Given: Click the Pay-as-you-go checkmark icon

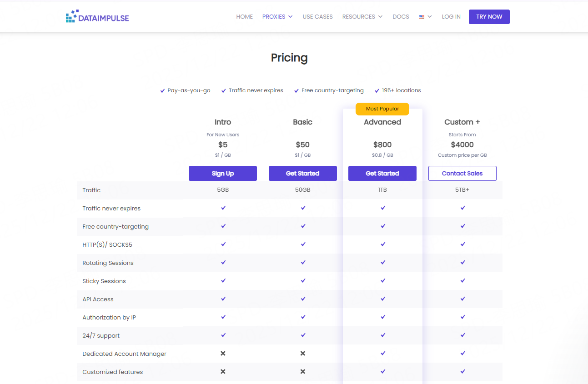Looking at the screenshot, I should point(162,91).
